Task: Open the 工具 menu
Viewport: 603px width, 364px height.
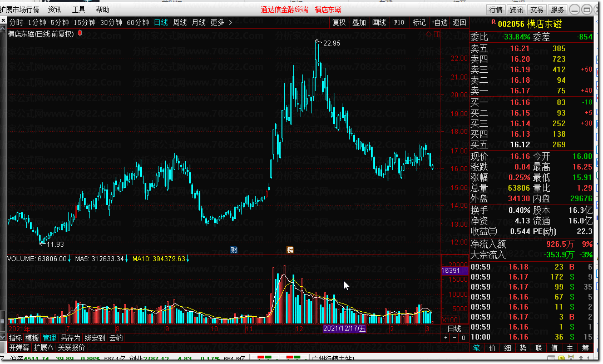Action: pyautogui.click(x=79, y=9)
